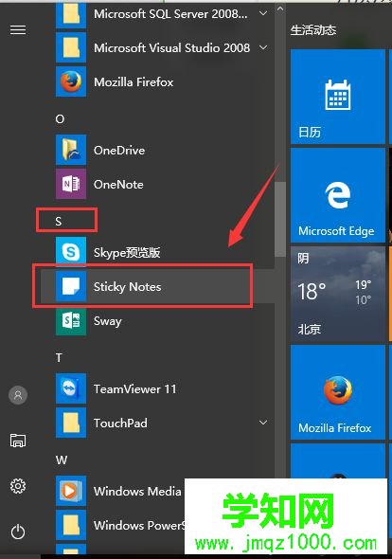Open the Mozilla Firefox tile

pyautogui.click(x=338, y=392)
